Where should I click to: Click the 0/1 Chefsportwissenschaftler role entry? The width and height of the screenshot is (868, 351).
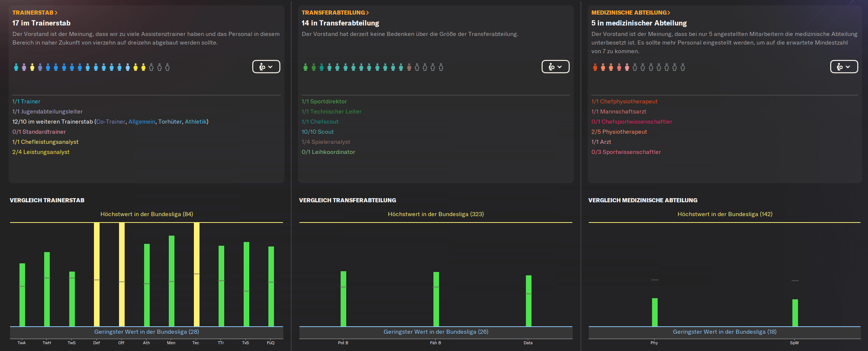point(632,122)
